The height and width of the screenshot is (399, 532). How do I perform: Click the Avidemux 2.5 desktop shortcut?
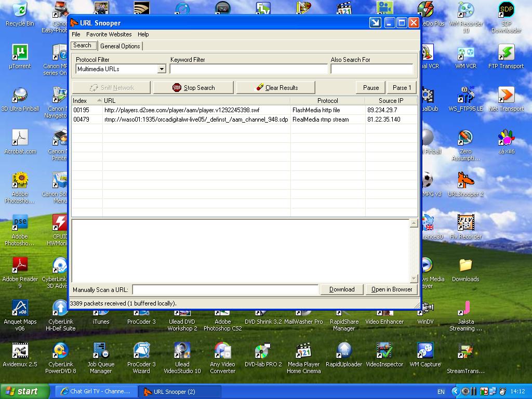pos(20,355)
